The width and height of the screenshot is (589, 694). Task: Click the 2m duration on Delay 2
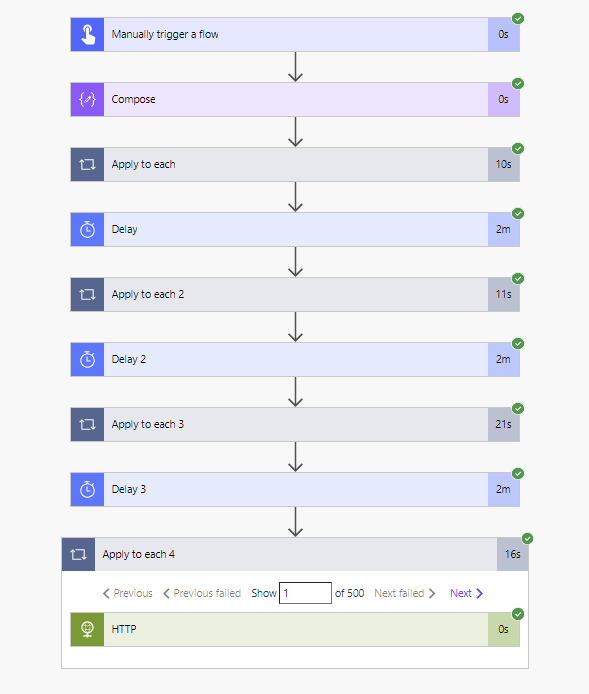pos(503,359)
